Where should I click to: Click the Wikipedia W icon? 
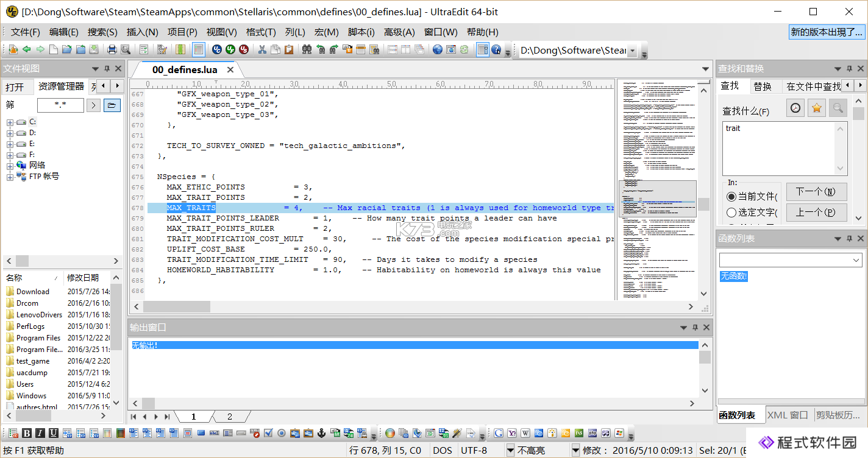click(x=525, y=433)
